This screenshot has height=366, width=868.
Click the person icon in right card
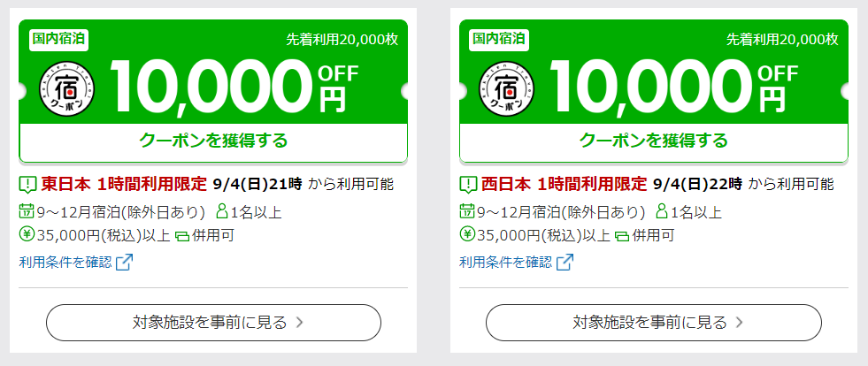663,210
